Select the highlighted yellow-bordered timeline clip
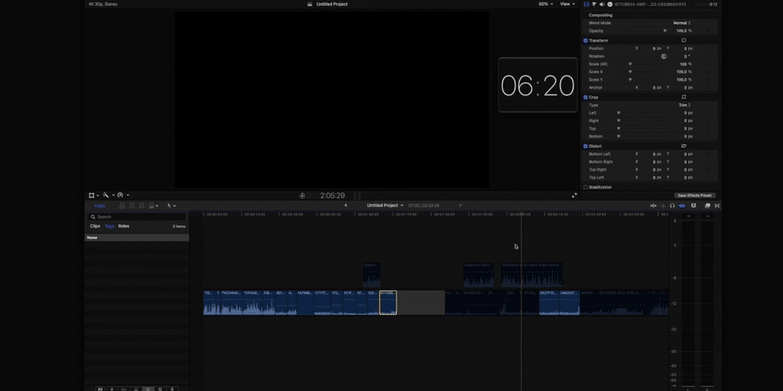783x391 pixels. pos(388,303)
